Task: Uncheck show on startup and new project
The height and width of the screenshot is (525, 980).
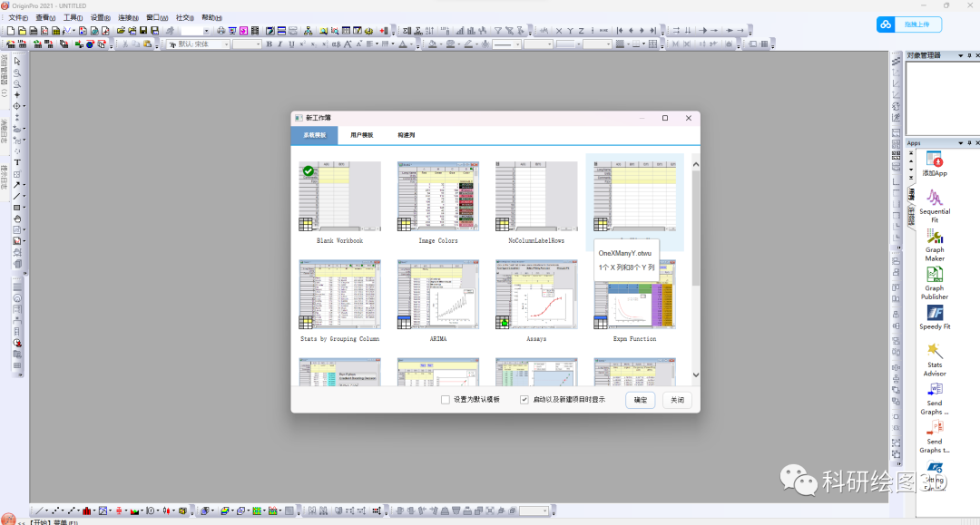Action: coord(524,400)
